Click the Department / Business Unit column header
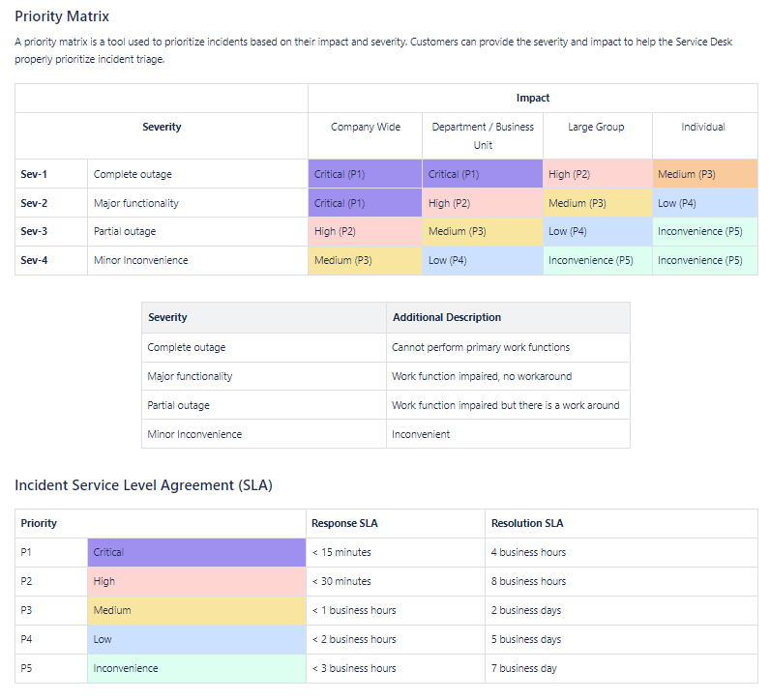Image resolution: width=770 pixels, height=700 pixels. click(483, 135)
